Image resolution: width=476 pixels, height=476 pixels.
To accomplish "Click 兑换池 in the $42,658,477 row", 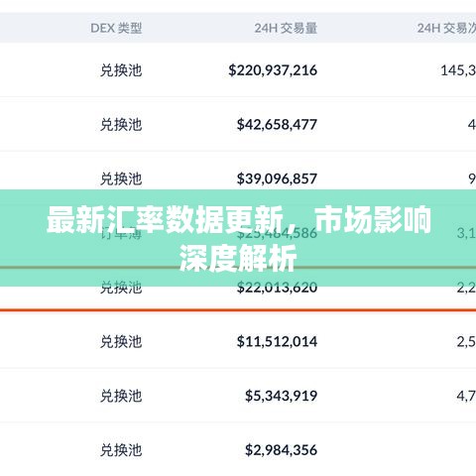I will coord(121,125).
